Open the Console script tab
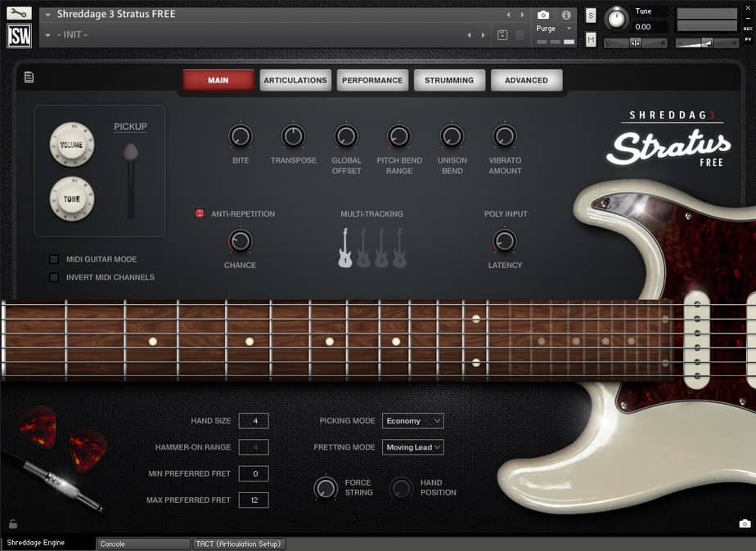 [143, 544]
